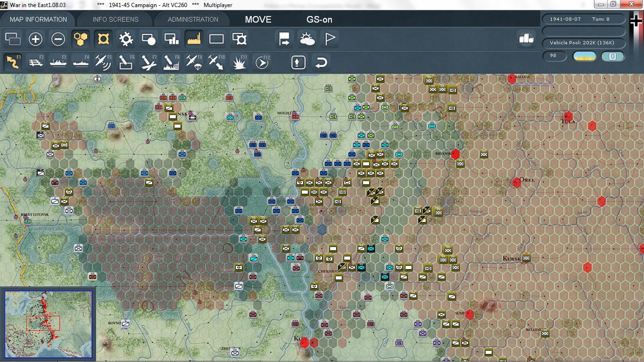Select naval transport mode F3
This screenshot has width=644, height=362.
tap(58, 61)
